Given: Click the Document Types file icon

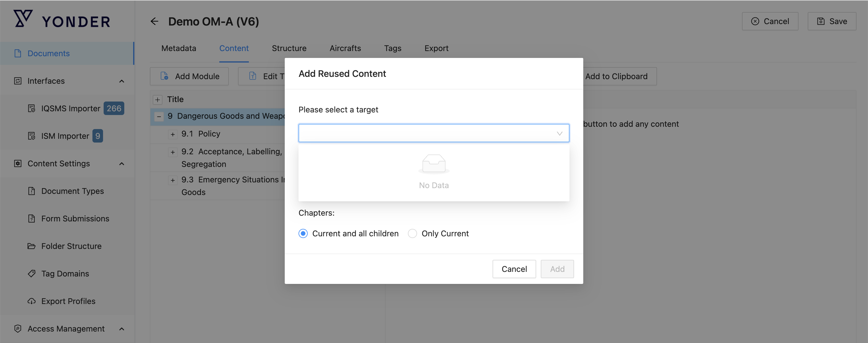Looking at the screenshot, I should click(31, 191).
